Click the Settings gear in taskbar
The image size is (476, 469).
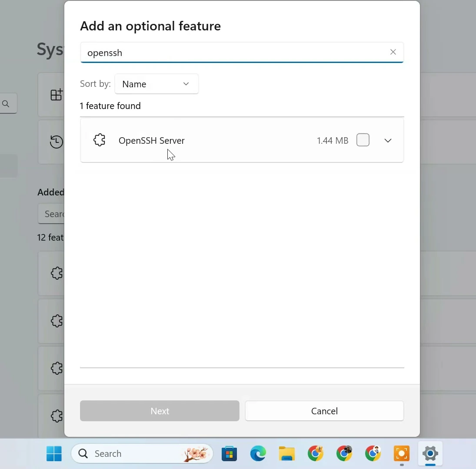[430, 453]
